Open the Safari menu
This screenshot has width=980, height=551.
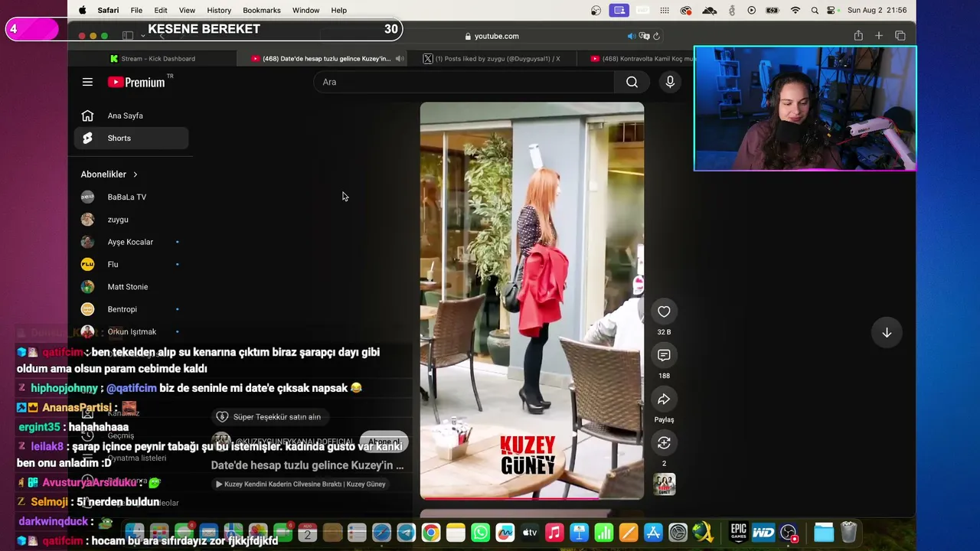[x=108, y=10]
